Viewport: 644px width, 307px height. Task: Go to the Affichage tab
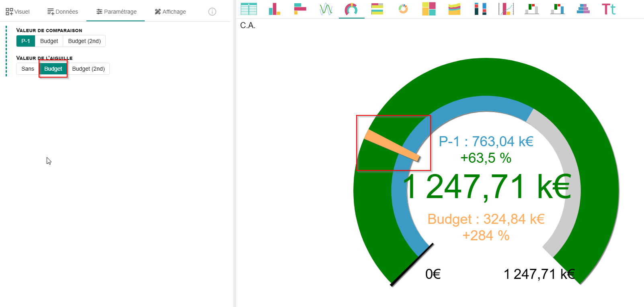(170, 12)
